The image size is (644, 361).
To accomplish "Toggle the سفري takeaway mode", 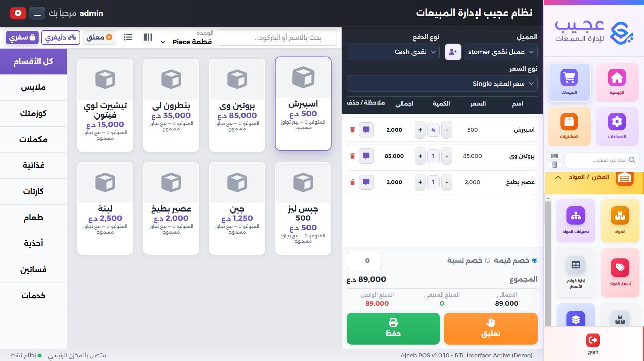I will [22, 37].
